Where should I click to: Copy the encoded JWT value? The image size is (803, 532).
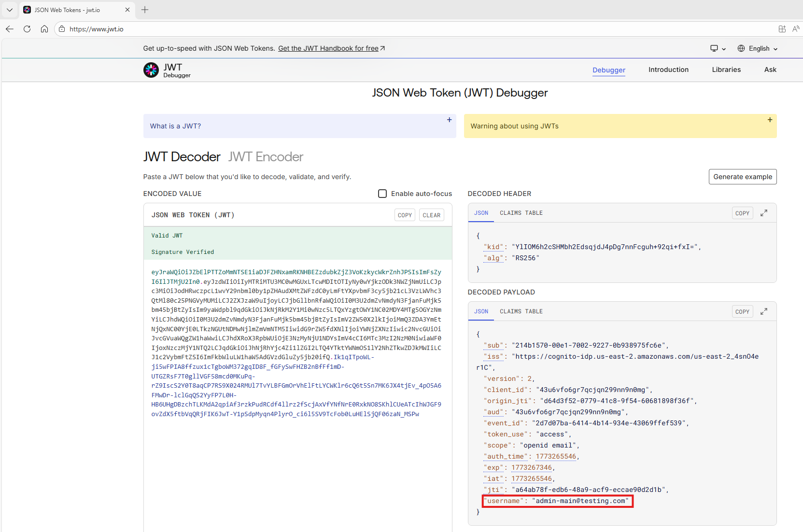tap(405, 215)
